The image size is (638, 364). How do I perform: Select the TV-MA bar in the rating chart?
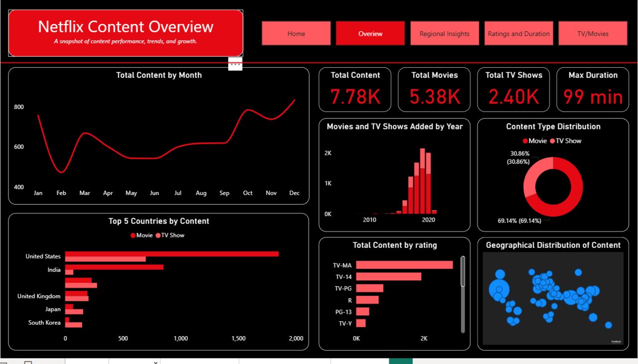point(404,265)
